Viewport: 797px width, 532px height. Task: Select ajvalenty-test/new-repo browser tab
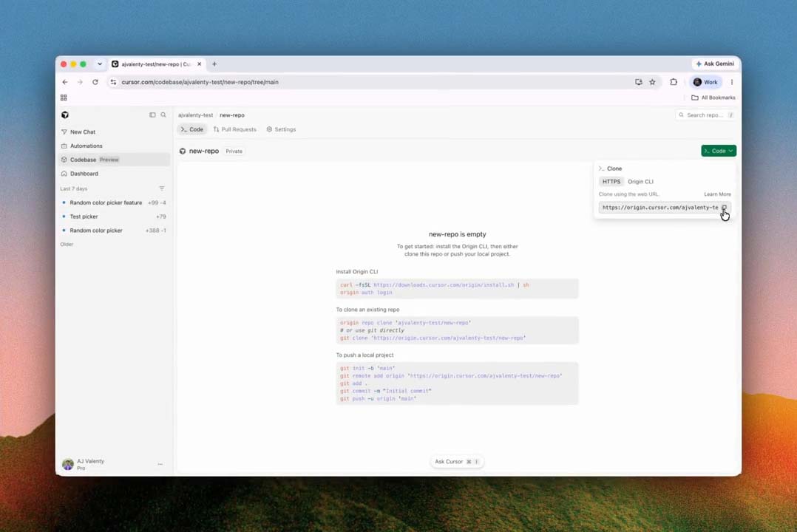coord(157,64)
